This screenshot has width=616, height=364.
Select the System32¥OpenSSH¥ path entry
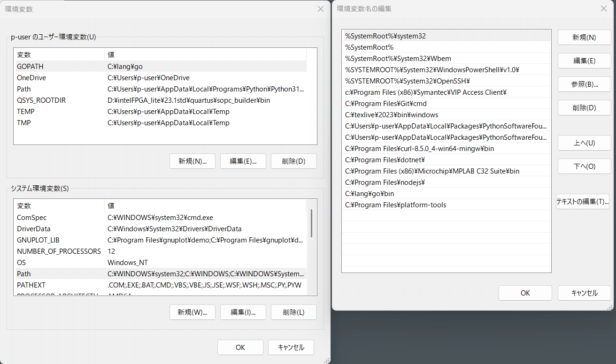[x=446, y=81]
